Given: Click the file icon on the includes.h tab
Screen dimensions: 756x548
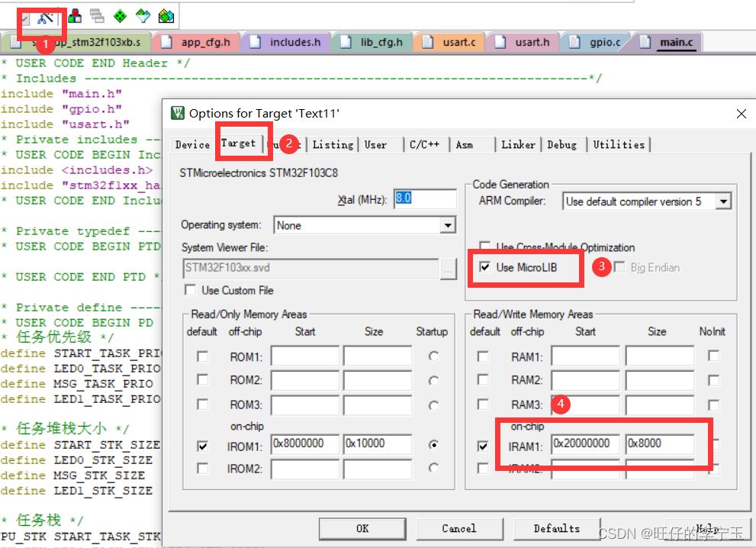Looking at the screenshot, I should [255, 43].
